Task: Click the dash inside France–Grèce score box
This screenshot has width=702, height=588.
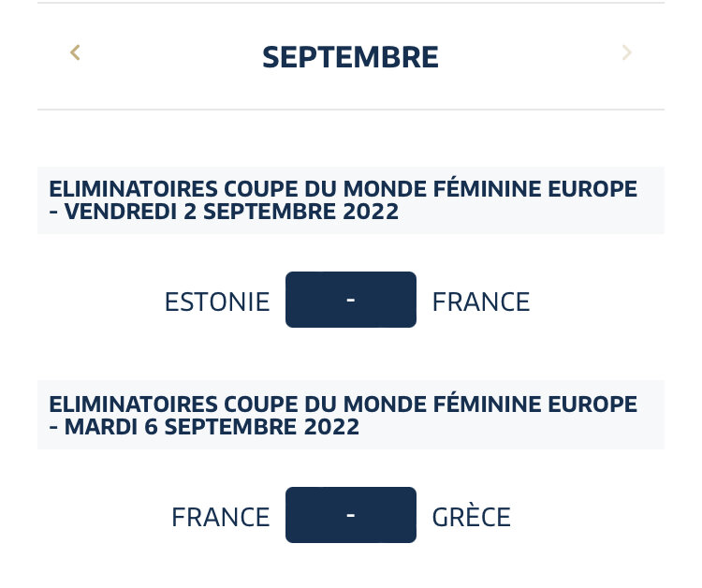Action: coord(350,514)
